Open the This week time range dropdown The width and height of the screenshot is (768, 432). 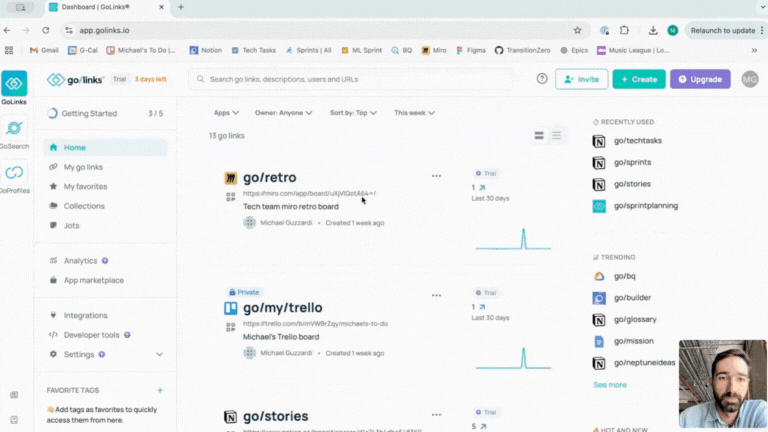tap(414, 113)
